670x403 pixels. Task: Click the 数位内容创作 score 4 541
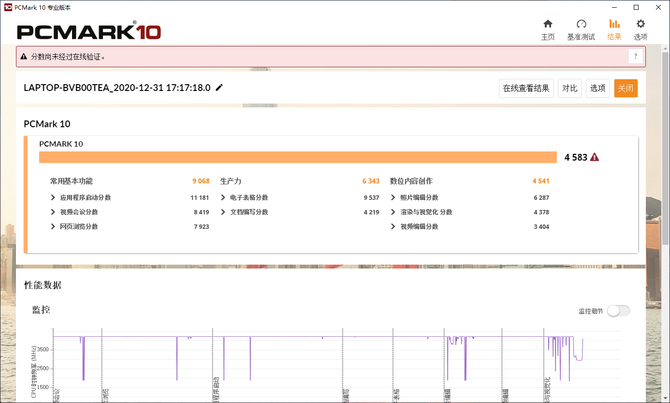[541, 181]
